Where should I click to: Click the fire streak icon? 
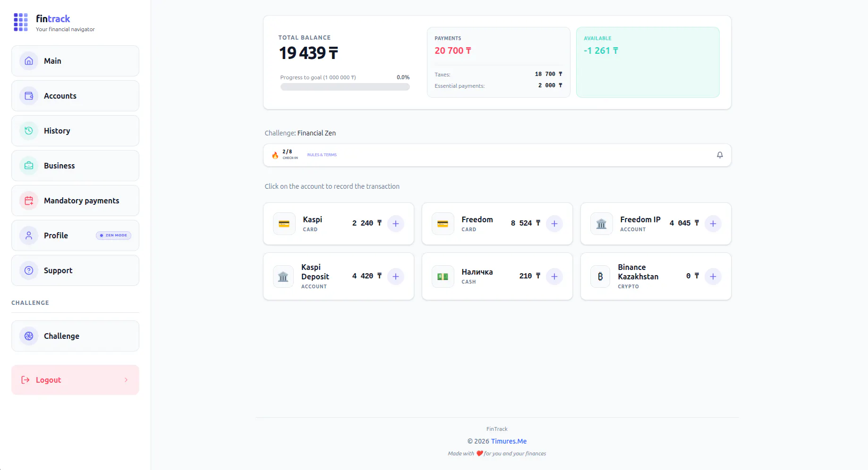coord(275,155)
